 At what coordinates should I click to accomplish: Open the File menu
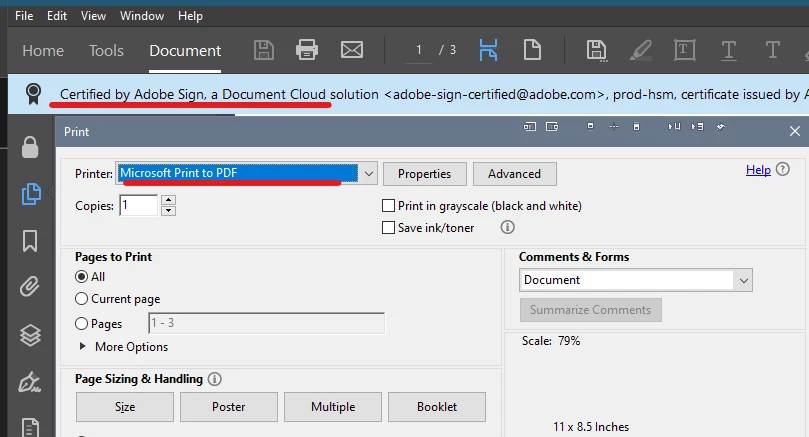[x=24, y=16]
